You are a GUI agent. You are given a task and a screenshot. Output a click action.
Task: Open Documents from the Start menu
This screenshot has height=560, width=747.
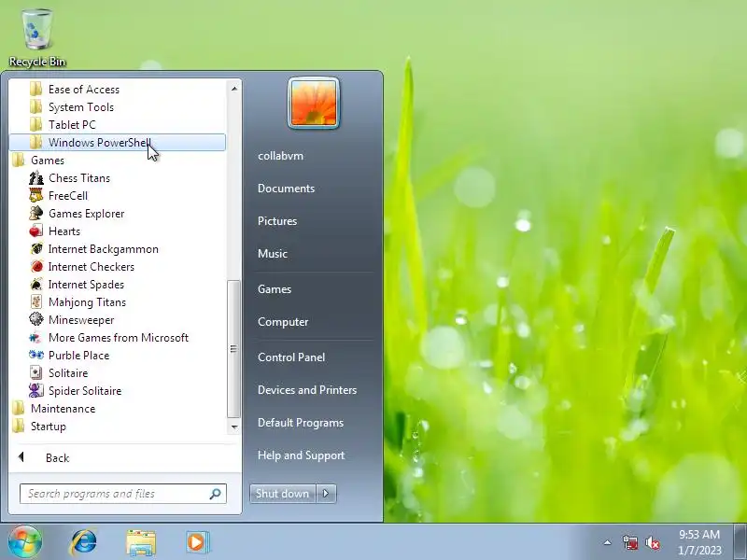tap(287, 189)
